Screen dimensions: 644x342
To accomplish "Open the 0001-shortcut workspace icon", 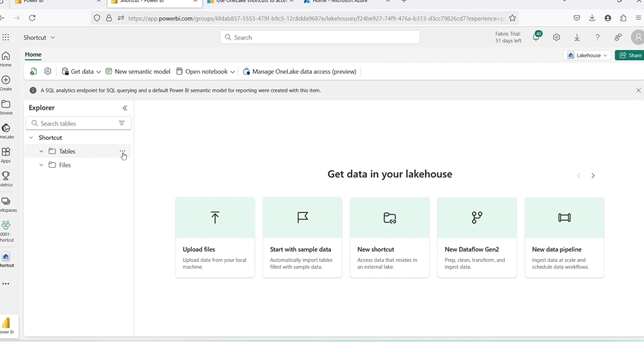I will click(5, 231).
